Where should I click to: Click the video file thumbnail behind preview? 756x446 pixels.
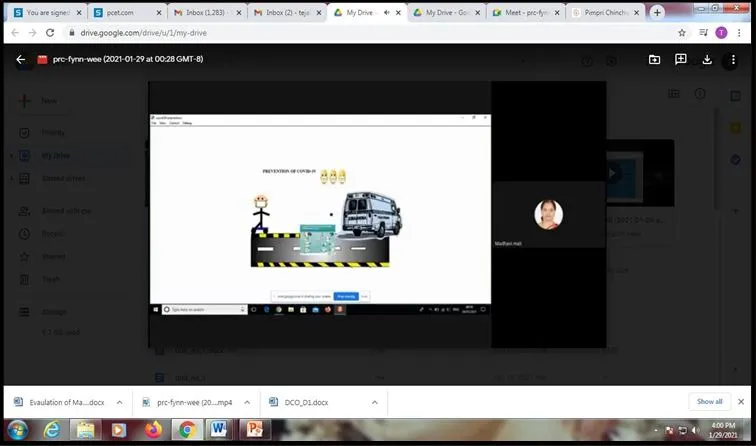[x=640, y=173]
